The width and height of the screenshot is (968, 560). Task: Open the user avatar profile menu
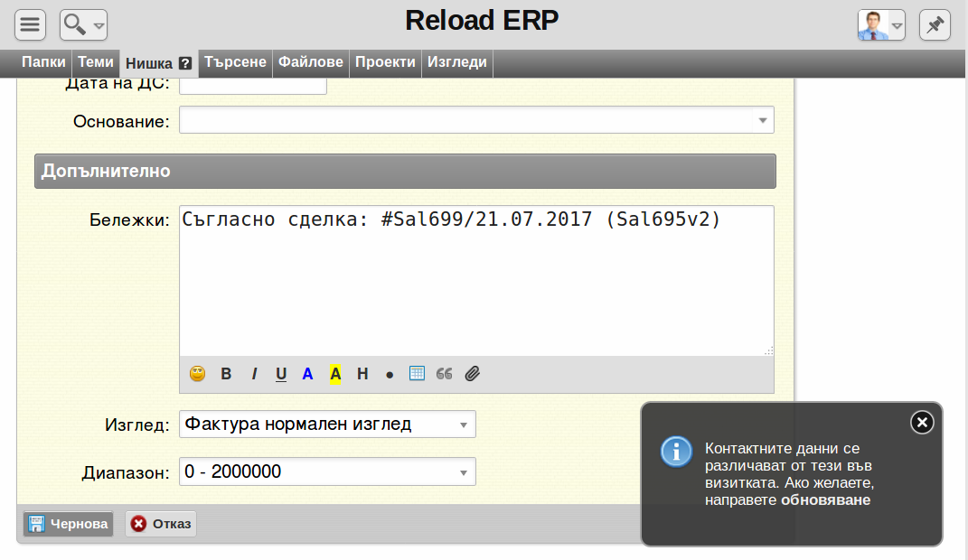[881, 25]
